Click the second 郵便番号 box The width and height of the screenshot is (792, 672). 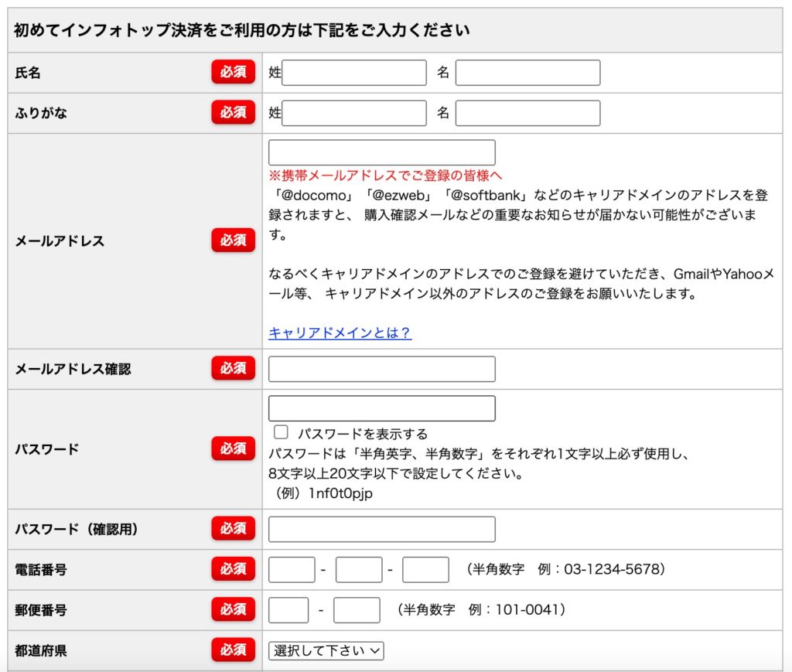[357, 610]
